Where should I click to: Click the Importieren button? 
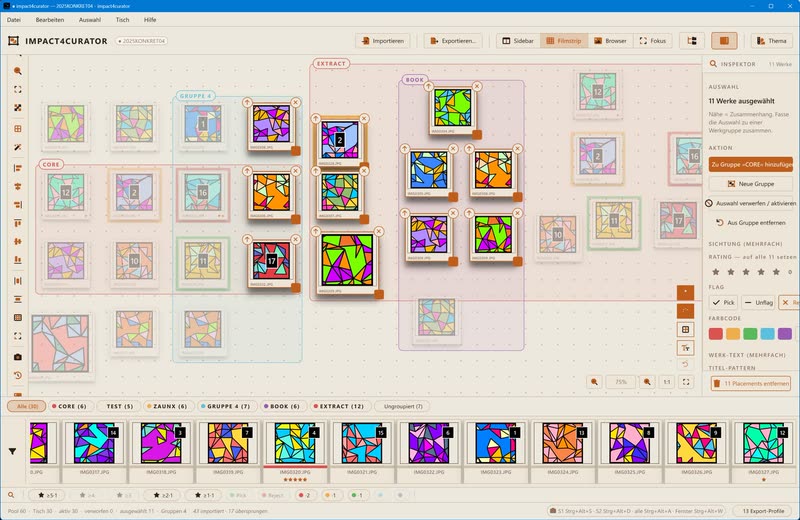(x=383, y=41)
